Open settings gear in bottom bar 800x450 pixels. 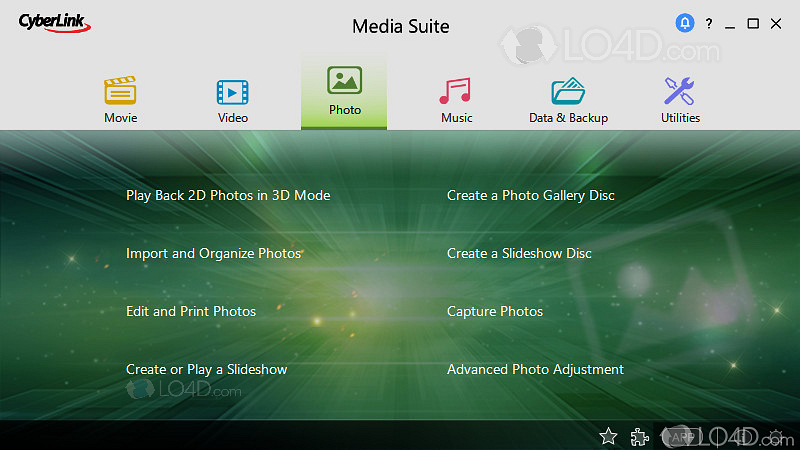[x=776, y=437]
